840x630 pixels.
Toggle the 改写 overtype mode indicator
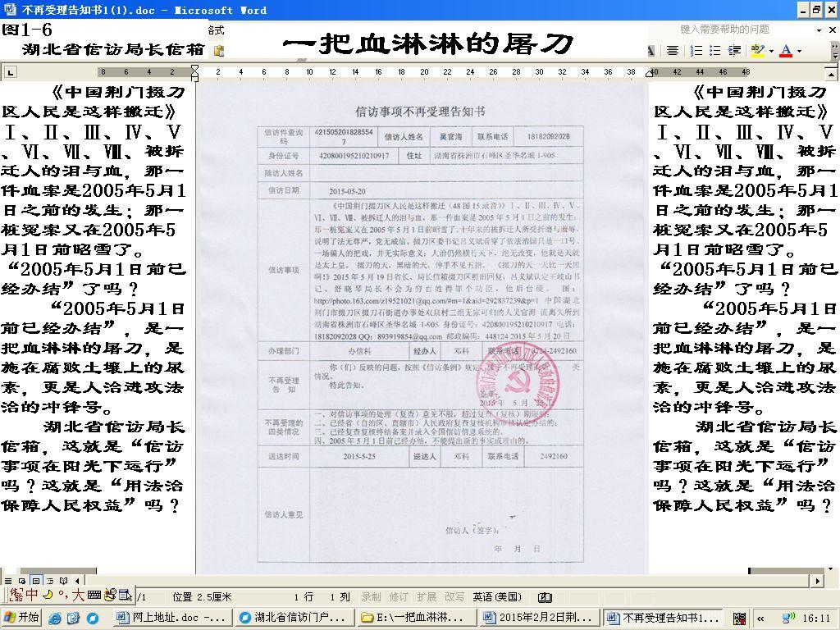click(454, 597)
